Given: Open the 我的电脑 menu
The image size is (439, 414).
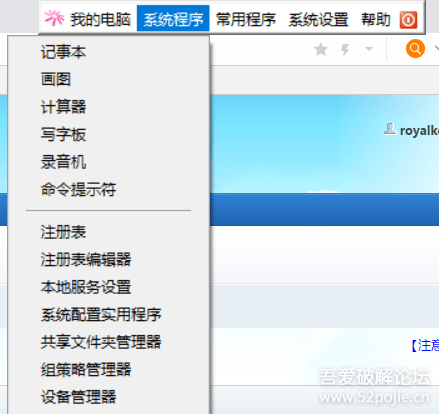Looking at the screenshot, I should tap(100, 19).
